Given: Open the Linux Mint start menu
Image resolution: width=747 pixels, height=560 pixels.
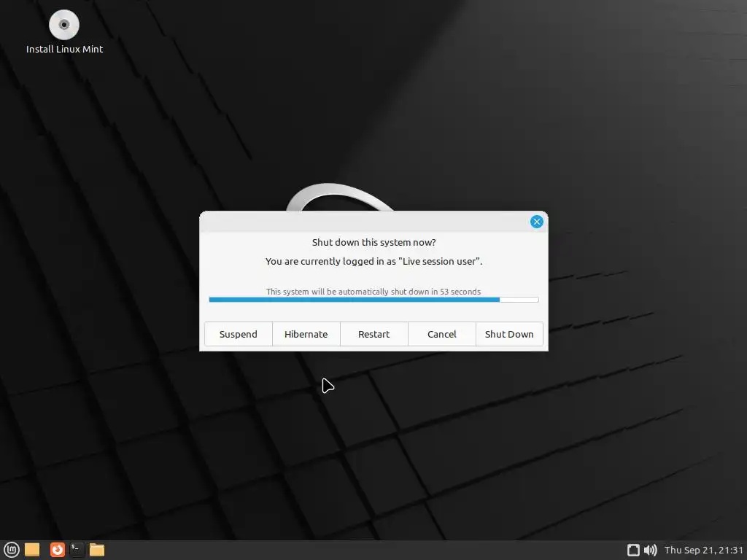Looking at the screenshot, I should pos(12,550).
